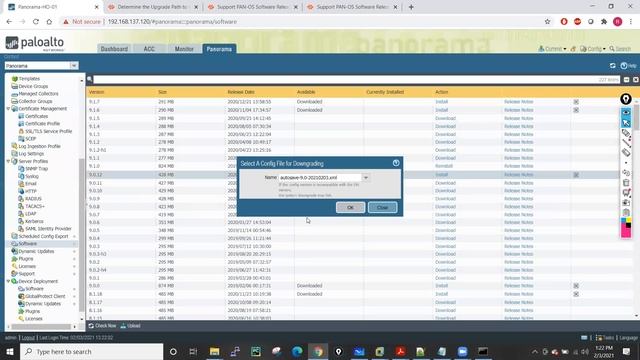This screenshot has width=640, height=360.
Task: Open the annotation color palette swatch
Action: pos(626,227)
